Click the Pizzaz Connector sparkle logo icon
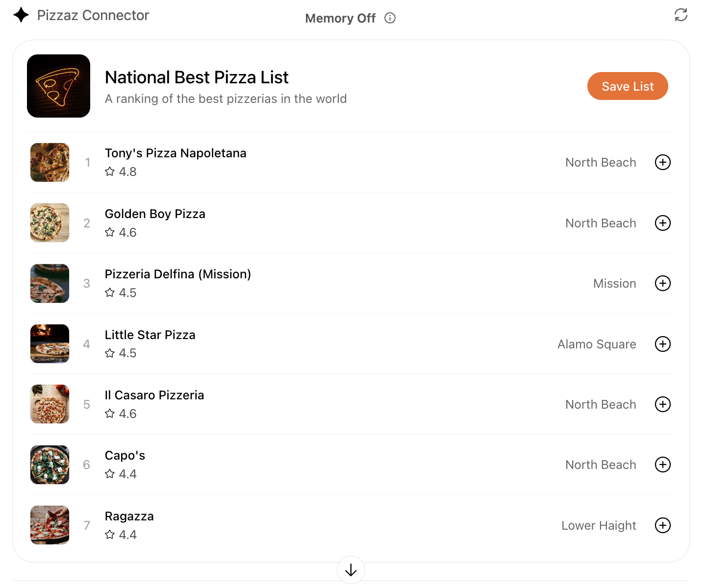 point(21,15)
